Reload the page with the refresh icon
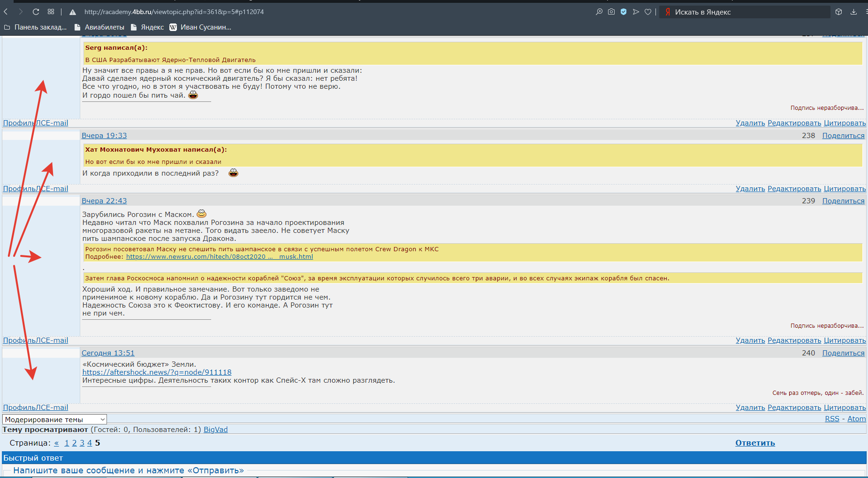The width and height of the screenshot is (868, 478). (36, 12)
